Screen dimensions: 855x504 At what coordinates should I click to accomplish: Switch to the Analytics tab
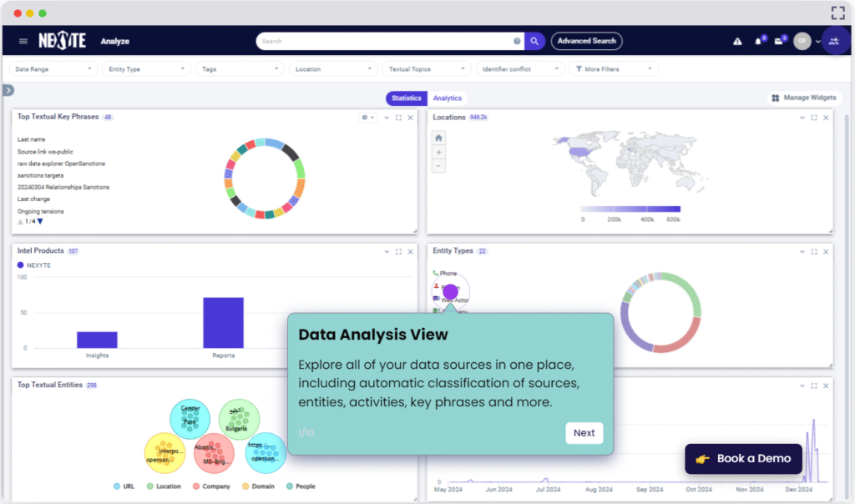(447, 98)
